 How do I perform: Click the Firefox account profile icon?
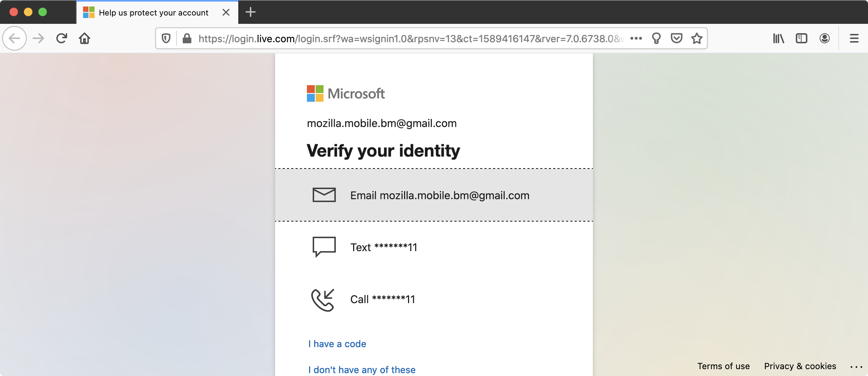point(824,38)
